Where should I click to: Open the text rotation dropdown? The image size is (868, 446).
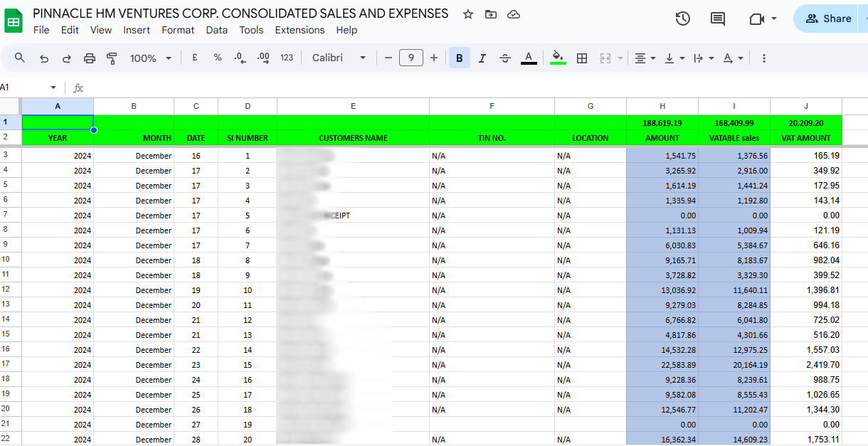click(x=733, y=58)
